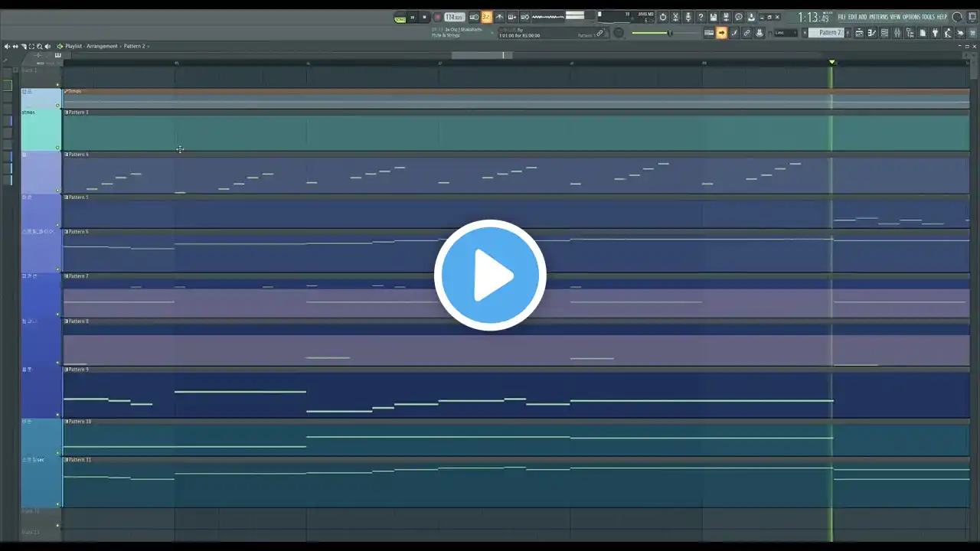Click the plus button right of Pattern 7

(x=848, y=32)
